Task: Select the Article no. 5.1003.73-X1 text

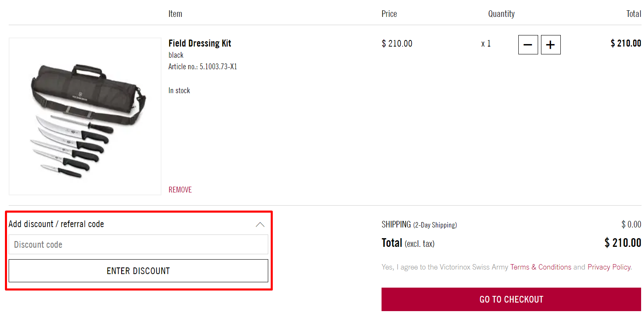Action: [x=203, y=66]
